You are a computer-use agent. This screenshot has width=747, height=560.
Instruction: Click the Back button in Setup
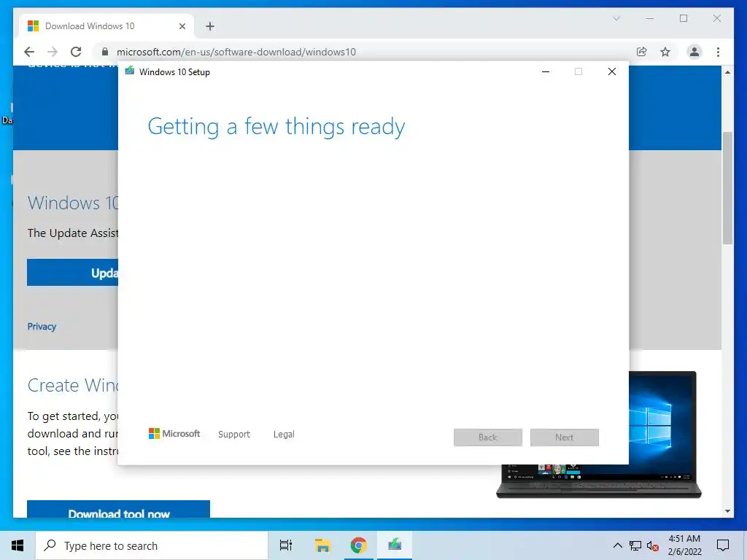point(488,437)
